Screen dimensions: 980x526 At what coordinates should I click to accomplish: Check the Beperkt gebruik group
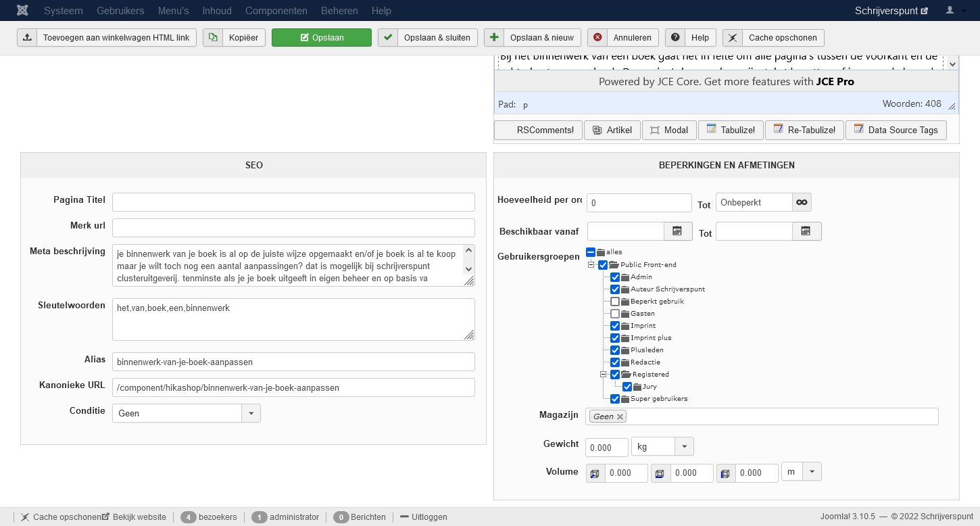click(615, 302)
